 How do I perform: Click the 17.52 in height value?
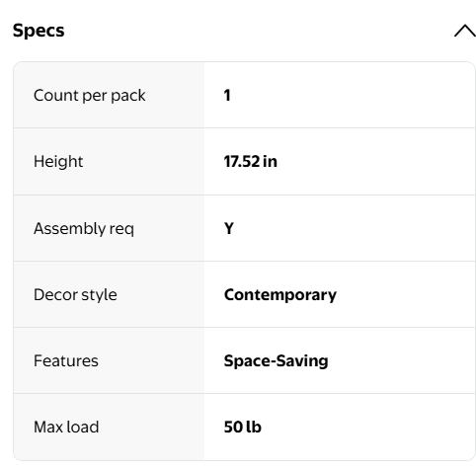251,162
